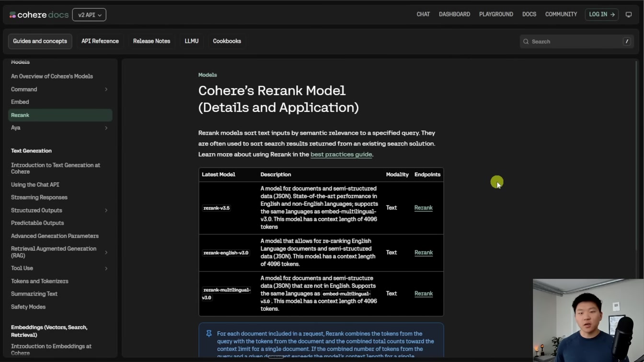Click the presenter webcam thumbnail

click(x=588, y=320)
